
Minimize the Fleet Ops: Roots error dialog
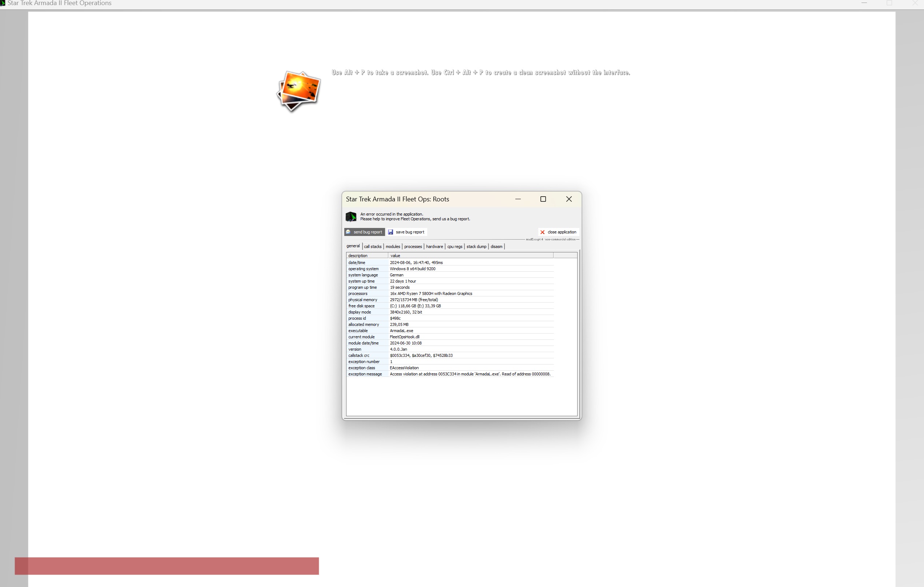pyautogui.click(x=518, y=199)
